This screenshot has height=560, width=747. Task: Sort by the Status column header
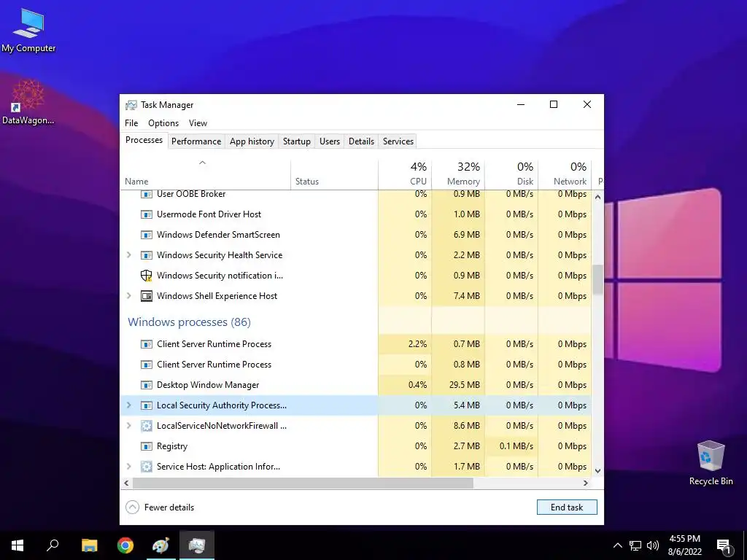[334, 174]
